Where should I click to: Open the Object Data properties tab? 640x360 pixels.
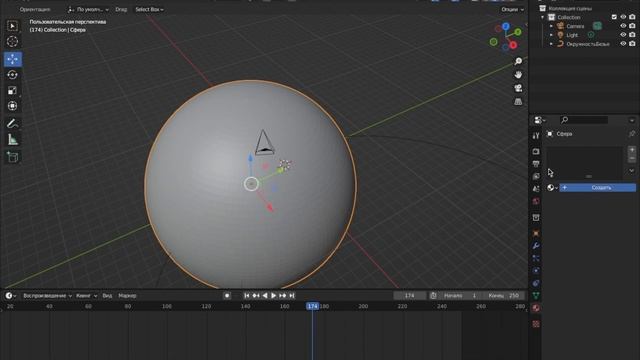click(536, 295)
